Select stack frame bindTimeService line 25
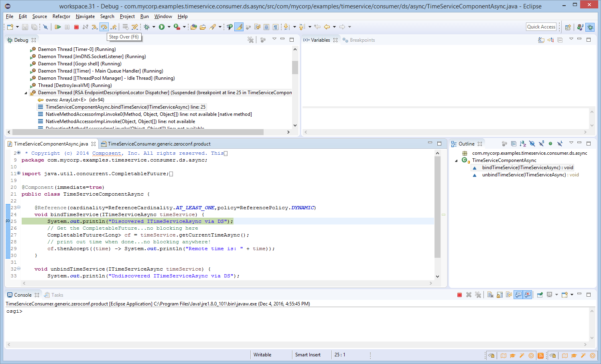601x364 pixels. click(x=122, y=107)
